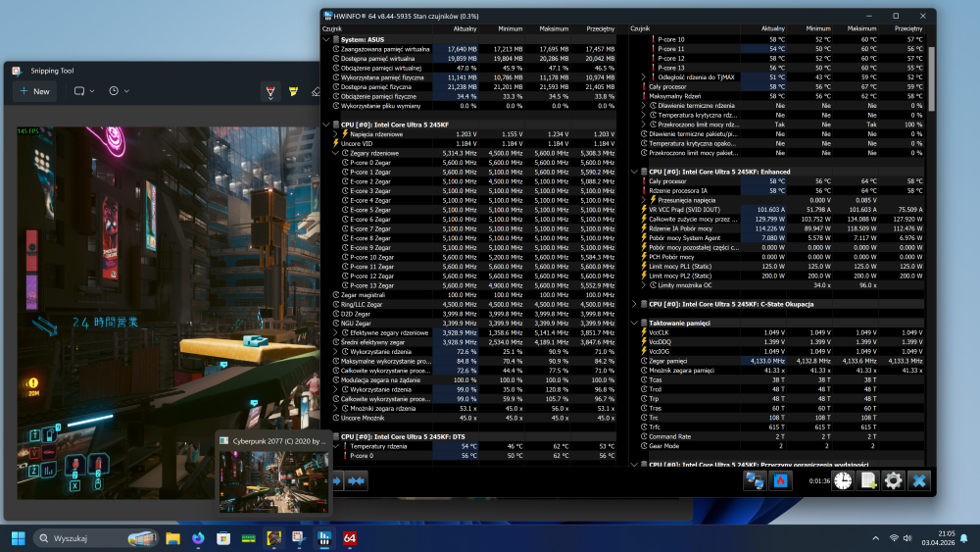980x552 pixels.
Task: Collapse the Taktowanie pamięci section
Action: click(633, 323)
